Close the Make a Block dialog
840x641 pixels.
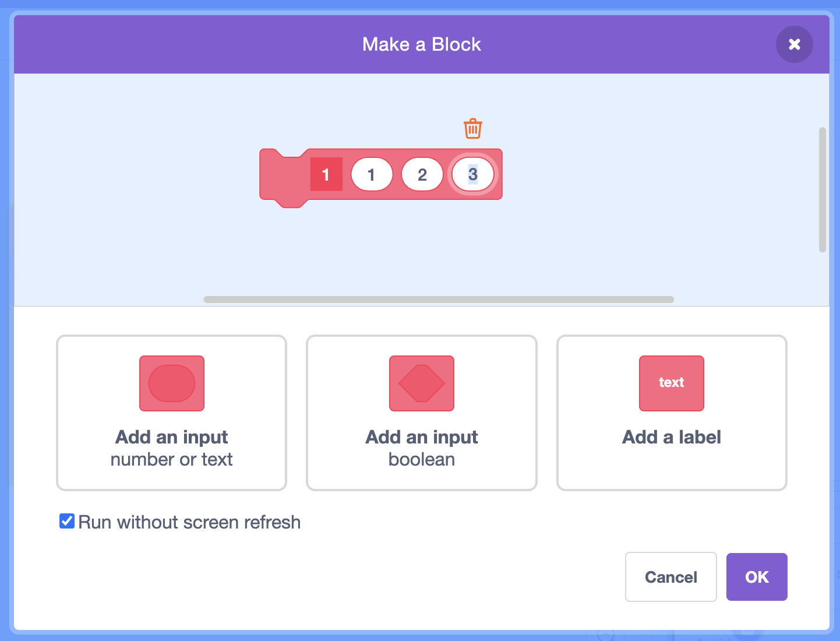tap(794, 44)
